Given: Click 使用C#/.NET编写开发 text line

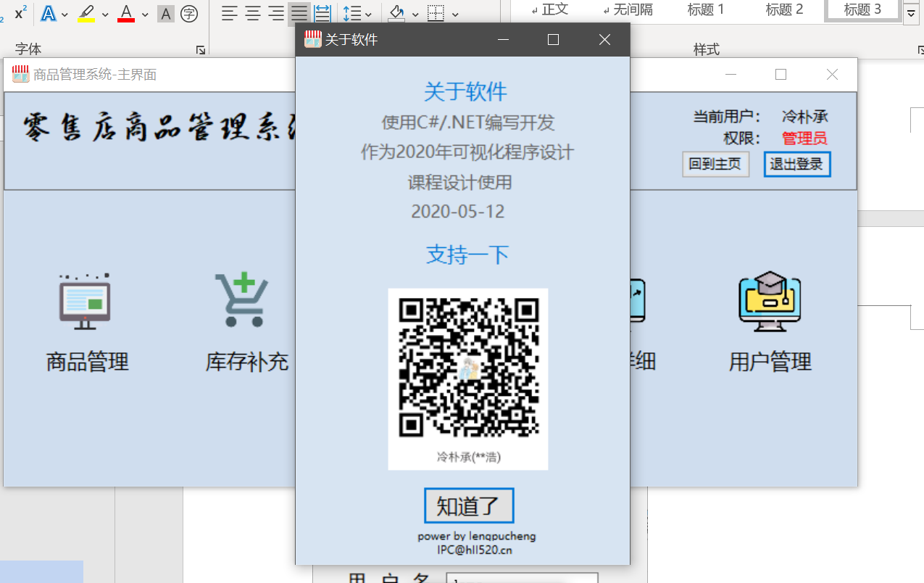Looking at the screenshot, I should click(468, 123).
